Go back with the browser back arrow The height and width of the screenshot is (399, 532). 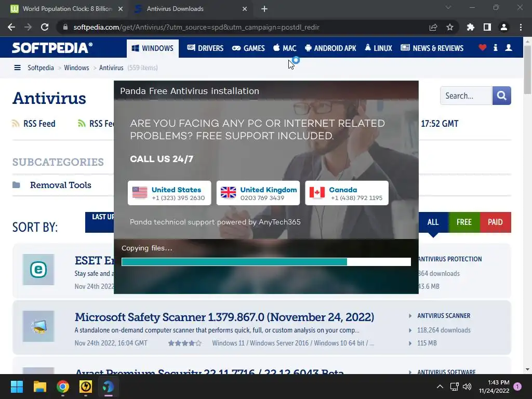[11, 27]
